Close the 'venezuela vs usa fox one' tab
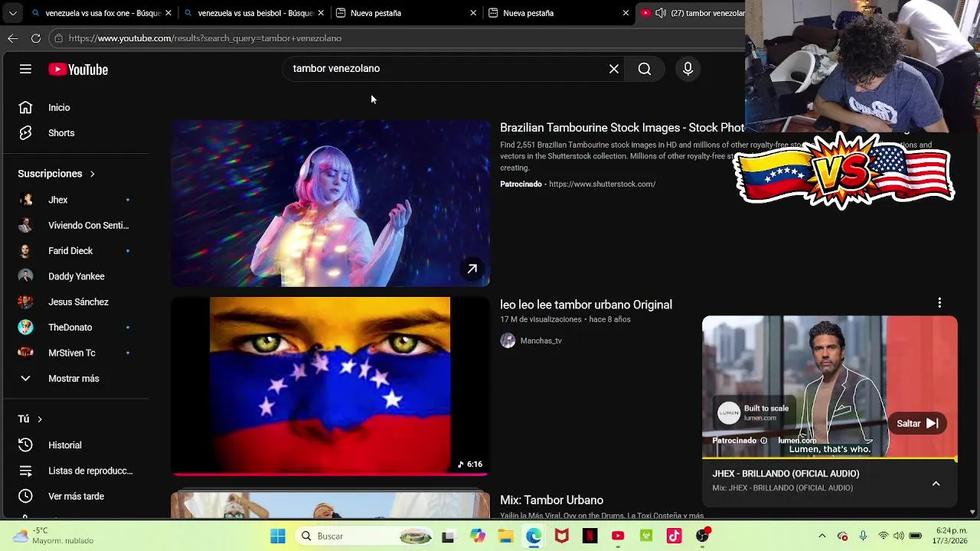This screenshot has height=551, width=980. [x=168, y=13]
